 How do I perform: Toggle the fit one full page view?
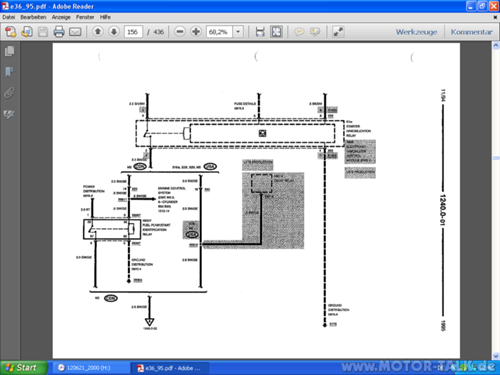tap(276, 32)
